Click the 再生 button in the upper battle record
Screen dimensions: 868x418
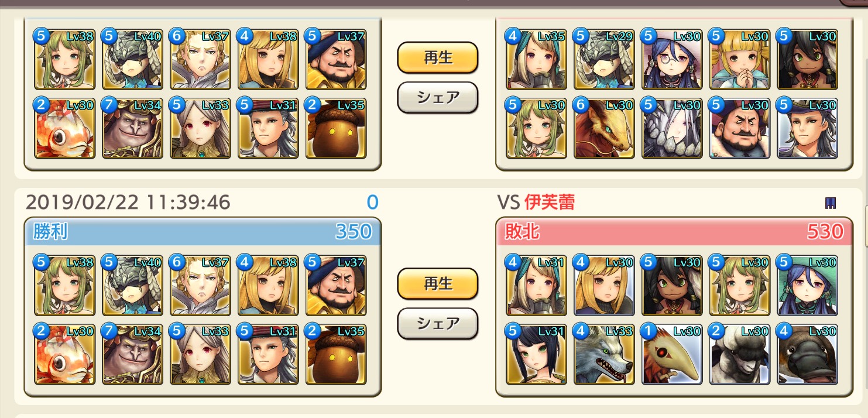[438, 58]
